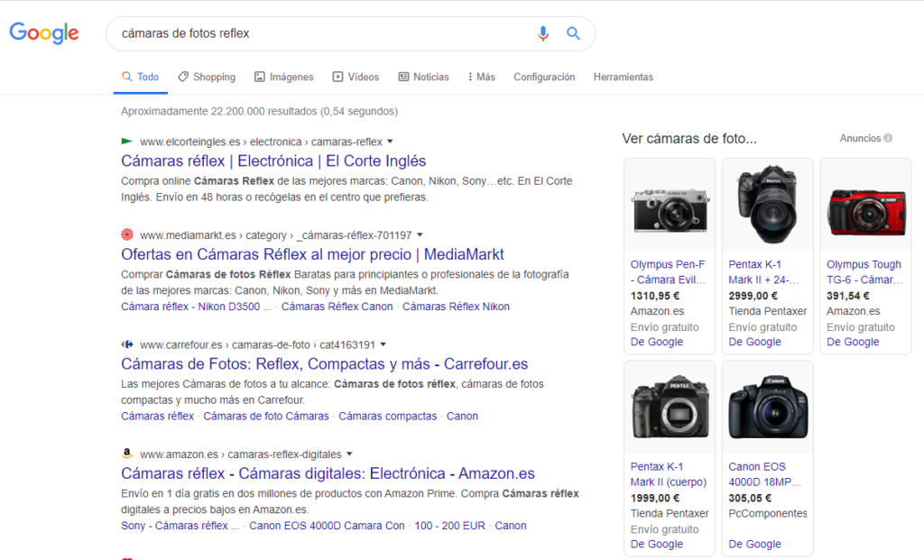The height and width of the screenshot is (560, 924).
Task: Open the 'Olympus Pen-F - Cámara Evil' product link
Action: (x=668, y=272)
